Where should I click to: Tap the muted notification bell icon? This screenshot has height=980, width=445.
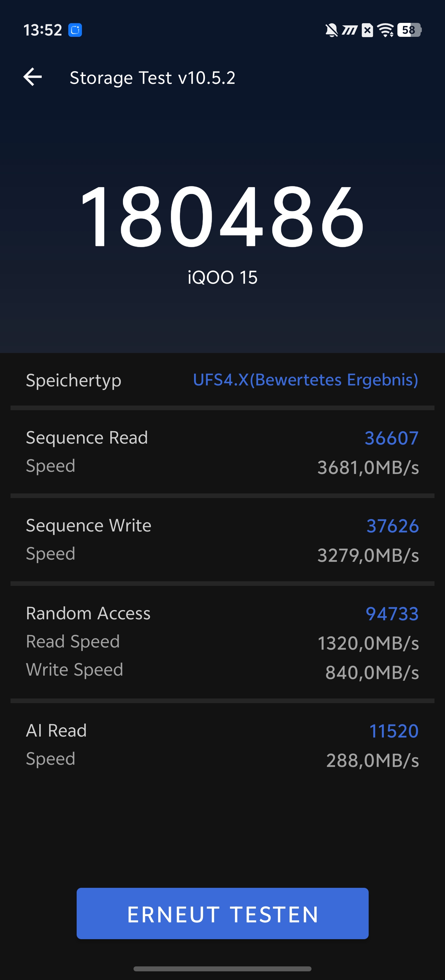pyautogui.click(x=331, y=30)
